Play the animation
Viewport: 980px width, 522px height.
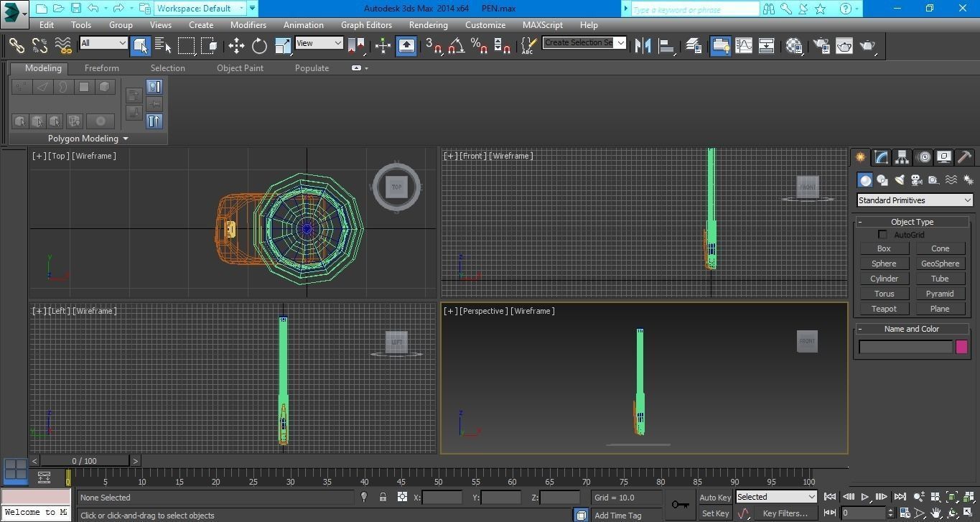pyautogui.click(x=865, y=497)
